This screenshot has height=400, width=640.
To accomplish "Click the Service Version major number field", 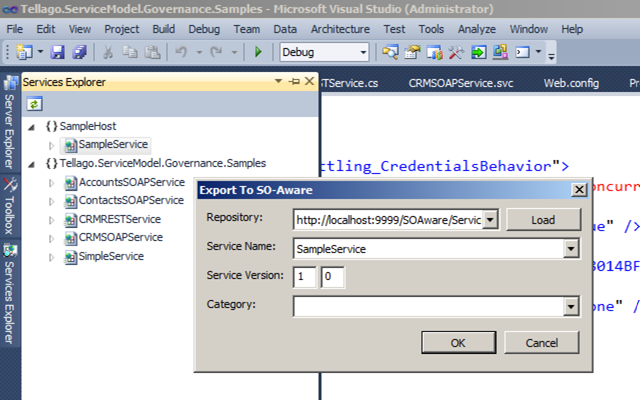I will coord(304,277).
